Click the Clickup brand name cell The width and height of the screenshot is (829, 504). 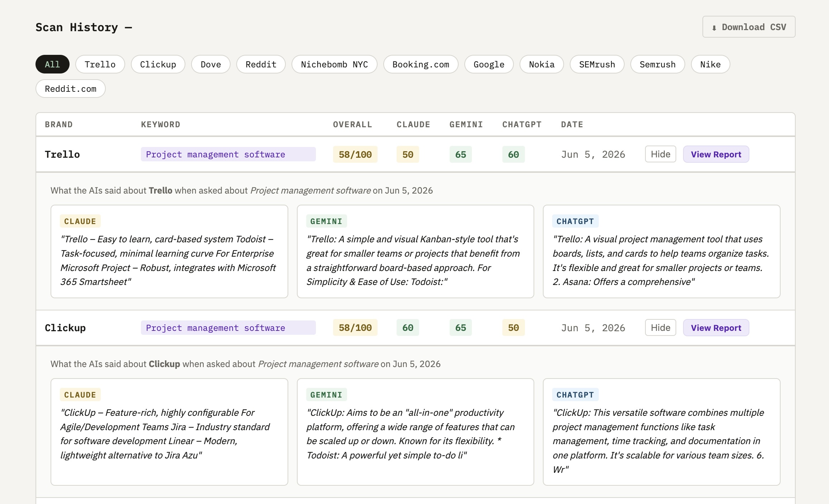point(65,328)
